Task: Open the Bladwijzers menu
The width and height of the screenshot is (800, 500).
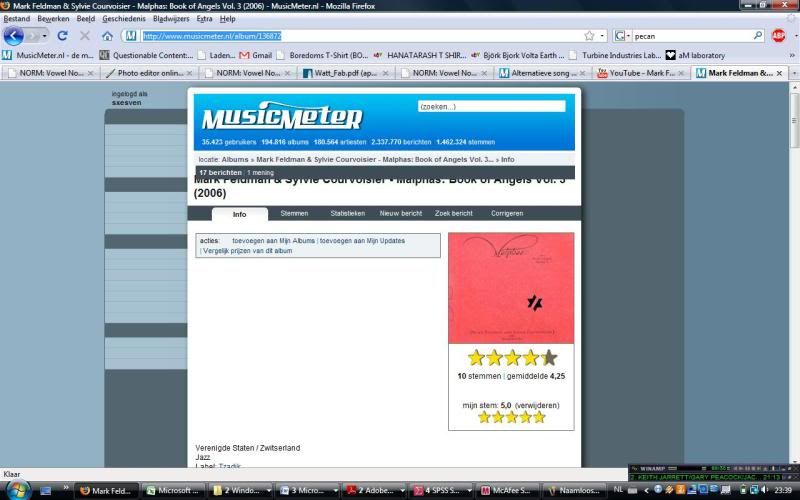Action: pyautogui.click(x=171, y=19)
